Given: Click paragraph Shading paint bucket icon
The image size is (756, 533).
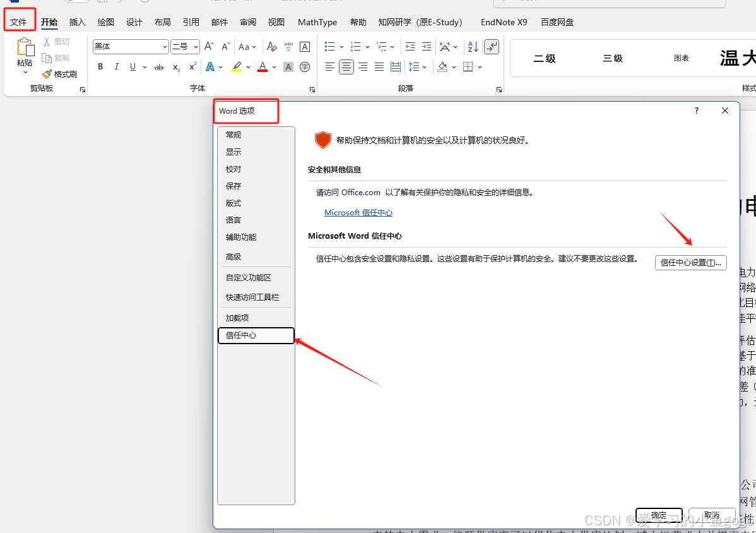Looking at the screenshot, I should pyautogui.click(x=442, y=66).
